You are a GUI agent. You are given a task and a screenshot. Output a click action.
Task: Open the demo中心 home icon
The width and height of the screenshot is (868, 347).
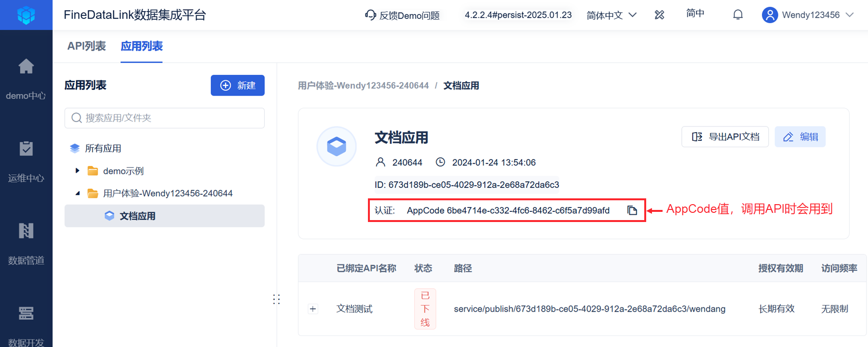pos(26,66)
